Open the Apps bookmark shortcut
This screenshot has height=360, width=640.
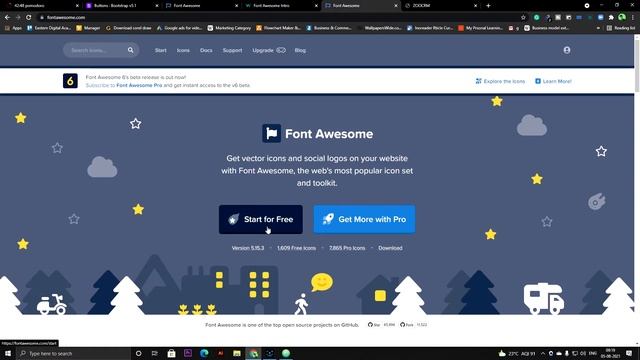(13, 28)
